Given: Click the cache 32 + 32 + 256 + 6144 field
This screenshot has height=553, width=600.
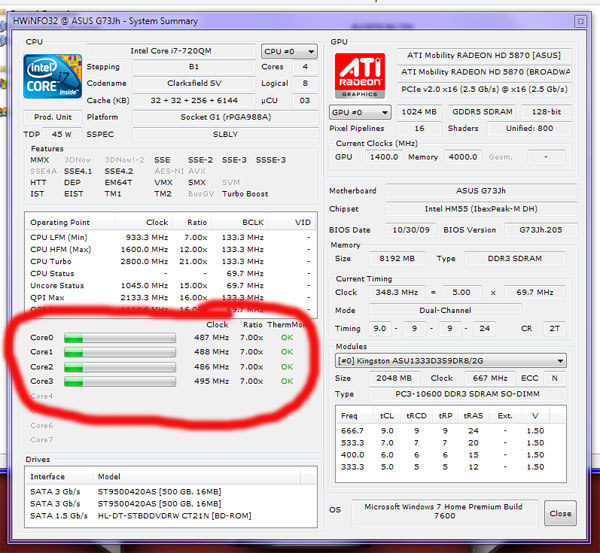Looking at the screenshot, I should (194, 100).
